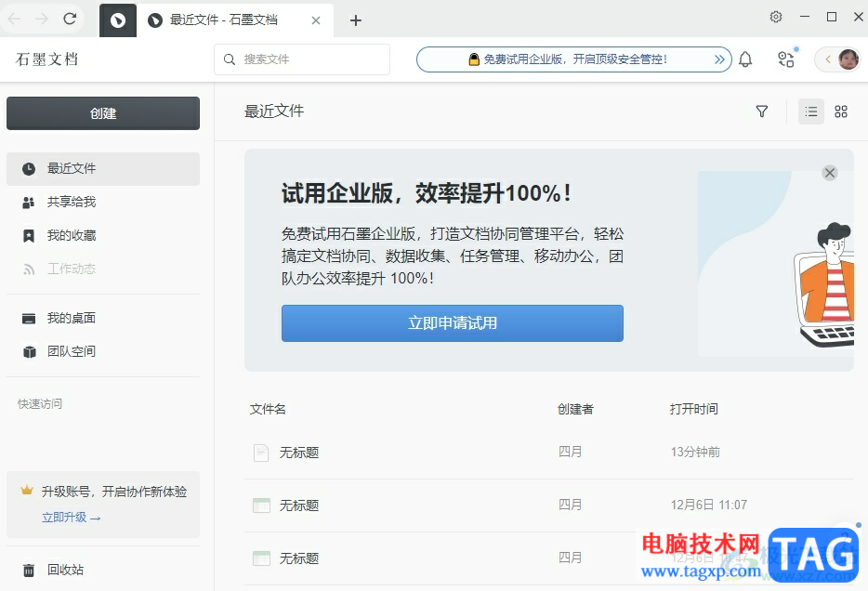Open the settings gear in title bar

click(776, 17)
